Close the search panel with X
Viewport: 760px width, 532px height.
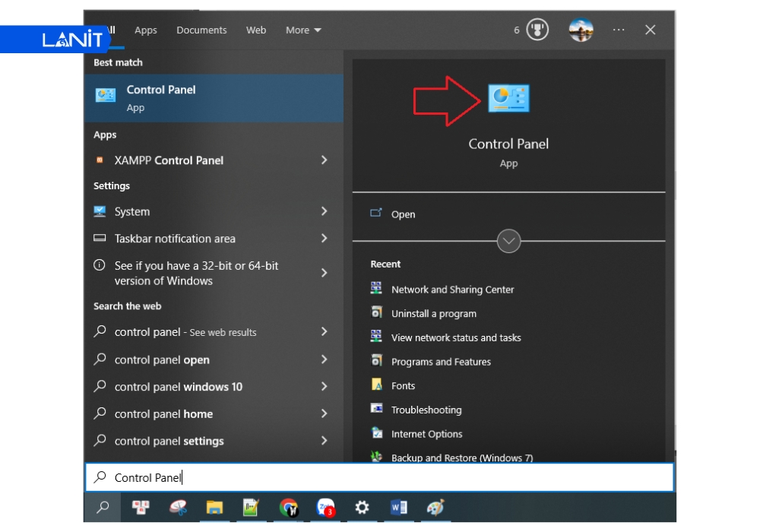[x=650, y=30]
